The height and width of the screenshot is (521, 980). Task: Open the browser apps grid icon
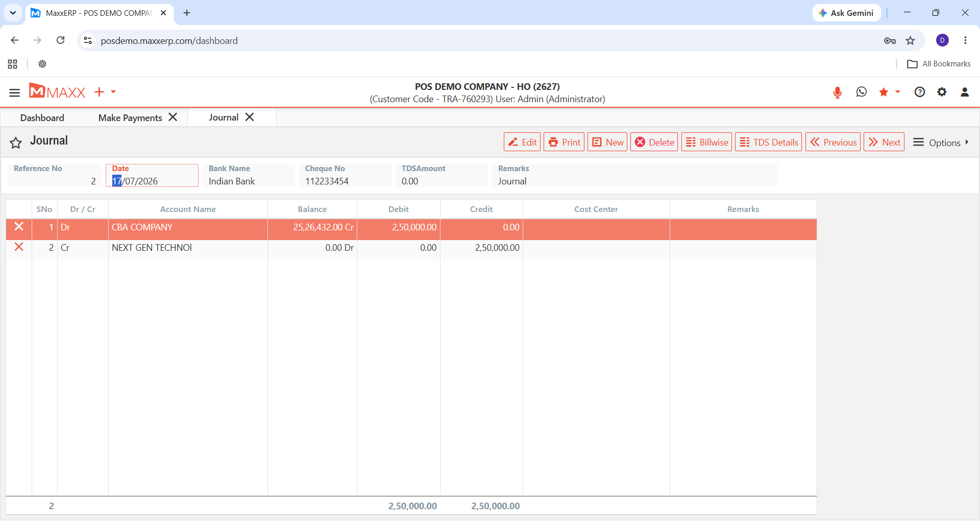[13, 64]
